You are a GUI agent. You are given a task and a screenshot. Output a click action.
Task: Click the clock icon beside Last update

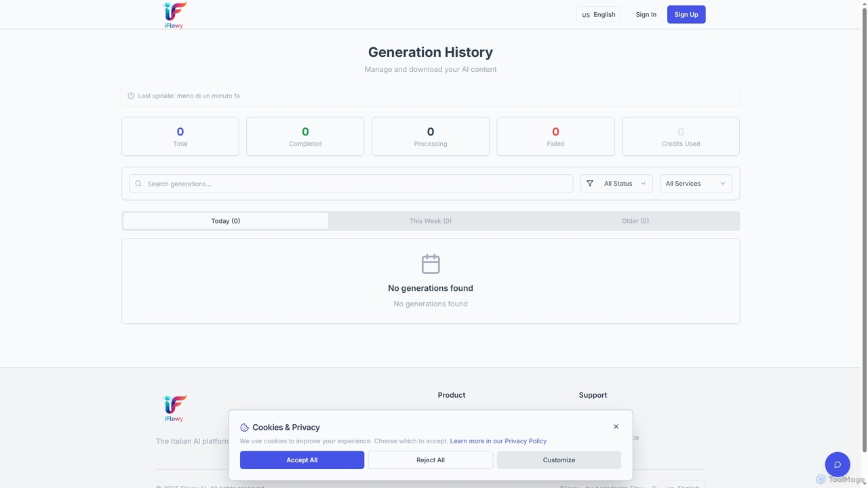tap(132, 96)
